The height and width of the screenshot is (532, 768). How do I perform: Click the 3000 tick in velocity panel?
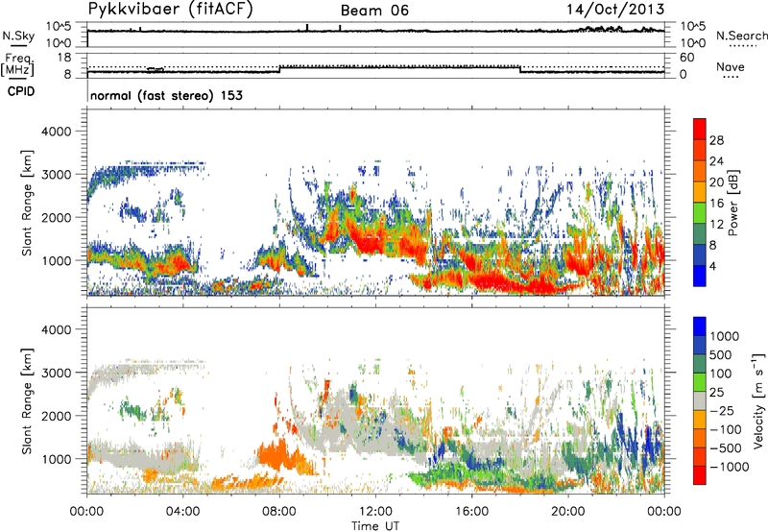tap(56, 373)
